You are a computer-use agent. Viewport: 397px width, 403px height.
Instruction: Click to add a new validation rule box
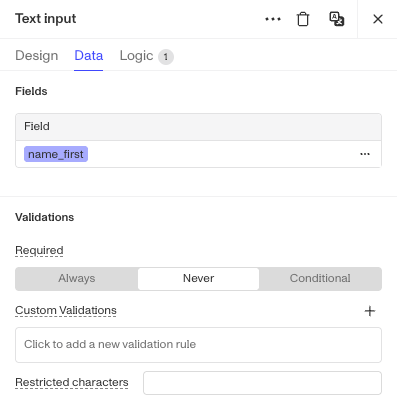coord(198,345)
